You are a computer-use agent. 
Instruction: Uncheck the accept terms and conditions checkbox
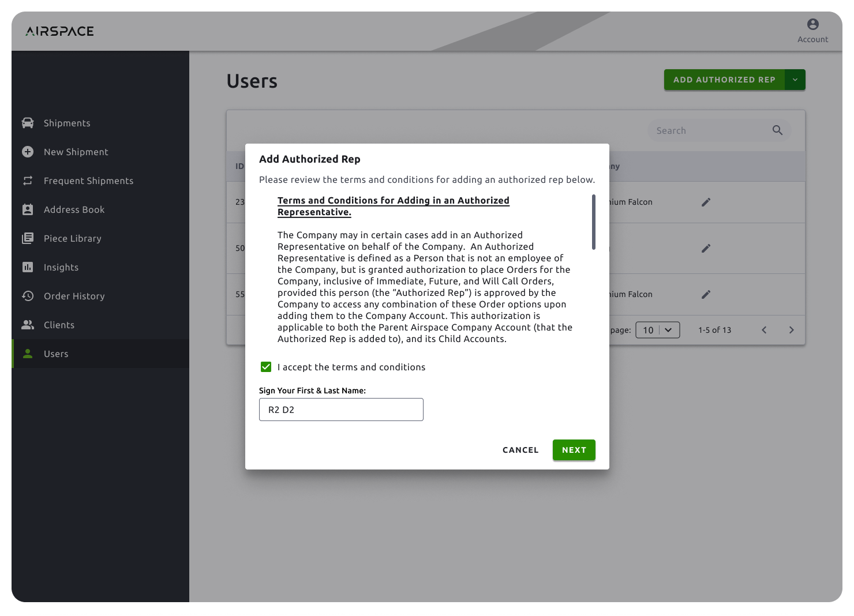coord(266,367)
